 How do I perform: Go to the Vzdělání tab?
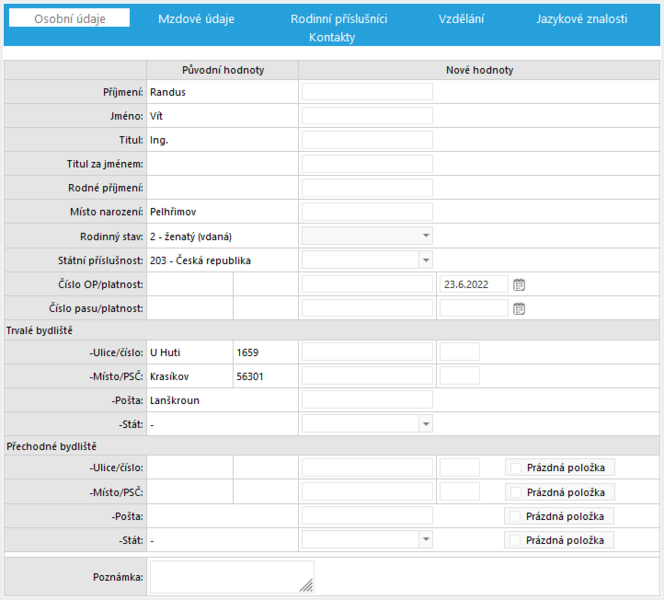[461, 19]
